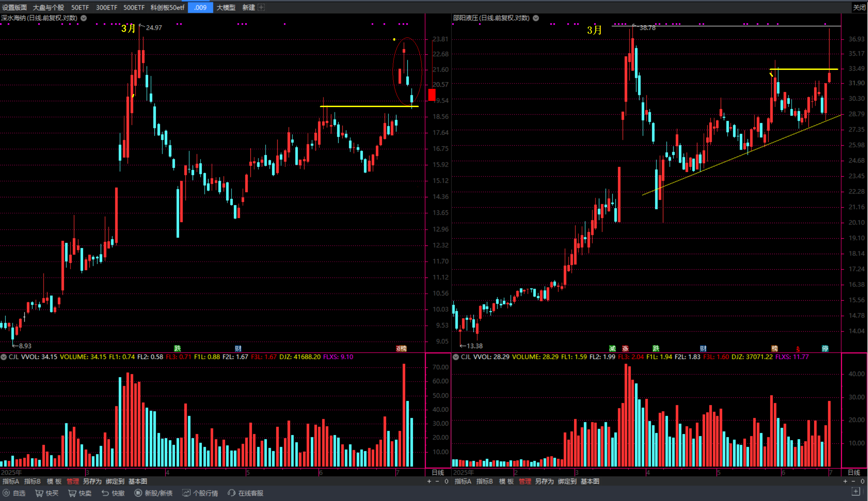The image size is (868, 501).
Task: Add a new layout tab with plus icon
Action: tap(261, 7)
